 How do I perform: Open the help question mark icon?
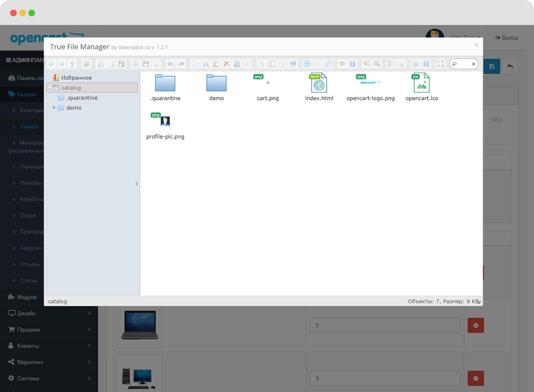click(x=426, y=64)
